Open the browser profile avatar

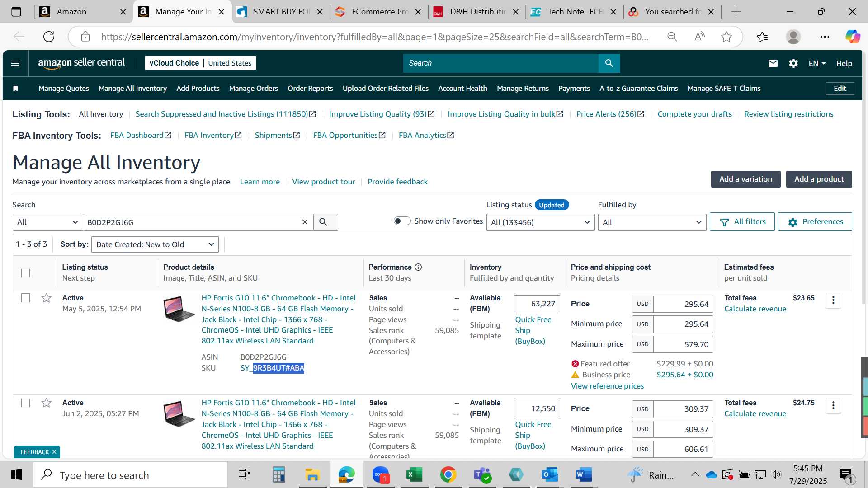pos(793,37)
